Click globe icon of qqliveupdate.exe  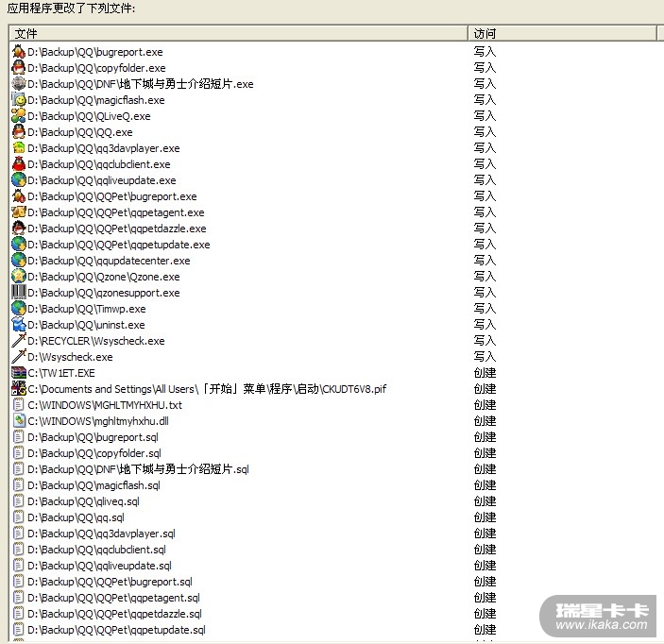(19, 180)
